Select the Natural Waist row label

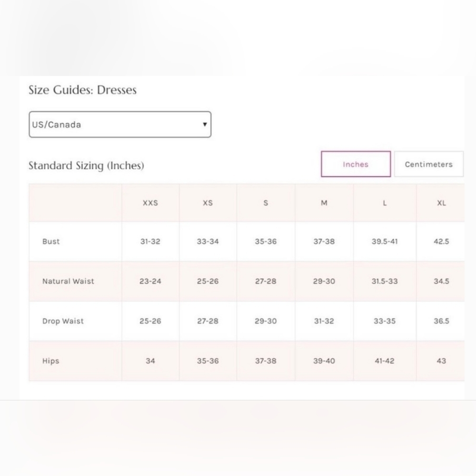[68, 281]
